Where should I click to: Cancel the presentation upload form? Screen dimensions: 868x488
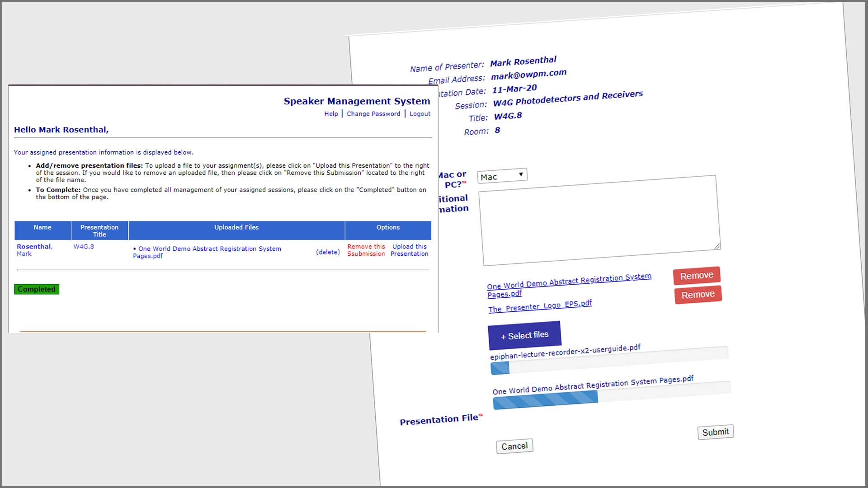[514, 446]
